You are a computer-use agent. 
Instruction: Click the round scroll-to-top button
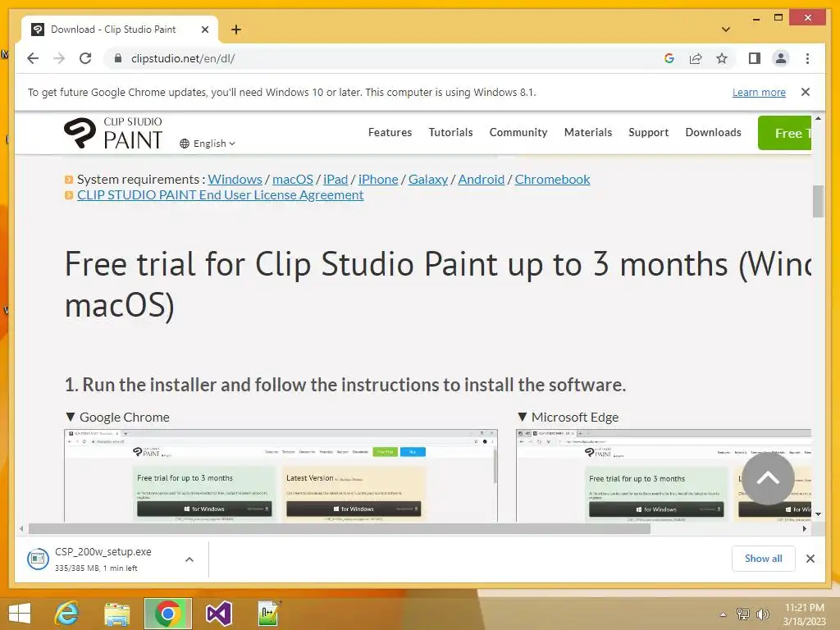(768, 478)
